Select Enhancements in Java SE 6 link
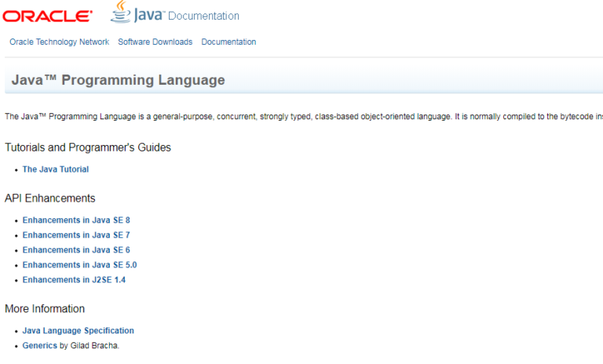This screenshot has height=364, width=603. coord(76,250)
